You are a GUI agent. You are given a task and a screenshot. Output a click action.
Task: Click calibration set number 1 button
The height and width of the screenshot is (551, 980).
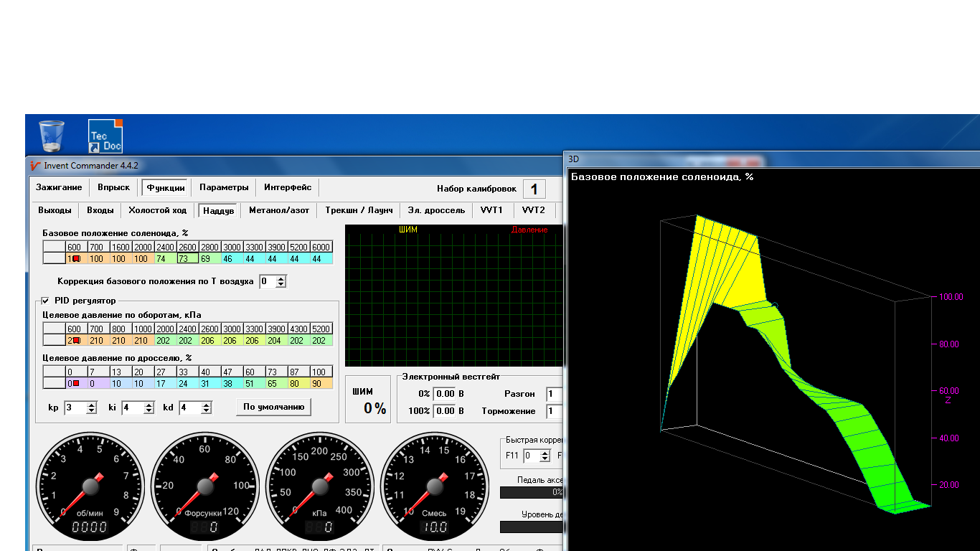(534, 189)
